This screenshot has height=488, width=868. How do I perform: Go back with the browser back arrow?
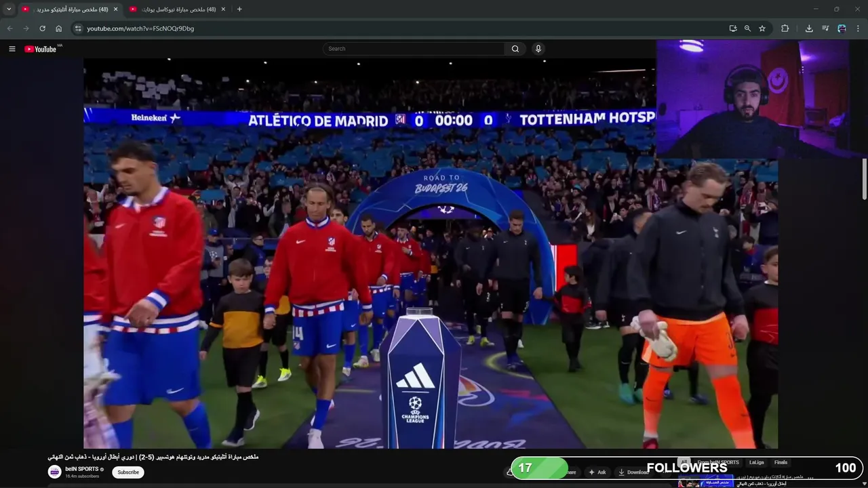[x=9, y=28]
